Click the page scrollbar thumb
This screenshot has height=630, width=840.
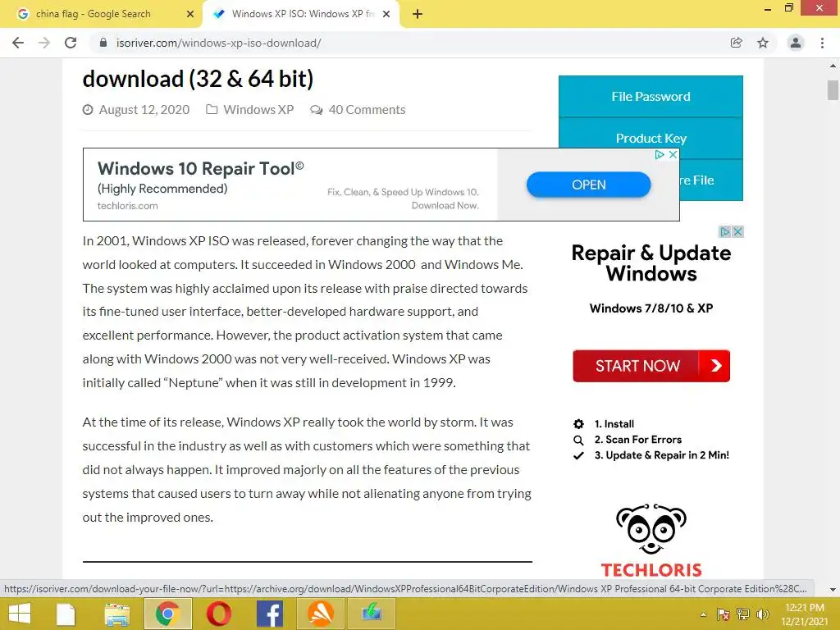[833, 90]
